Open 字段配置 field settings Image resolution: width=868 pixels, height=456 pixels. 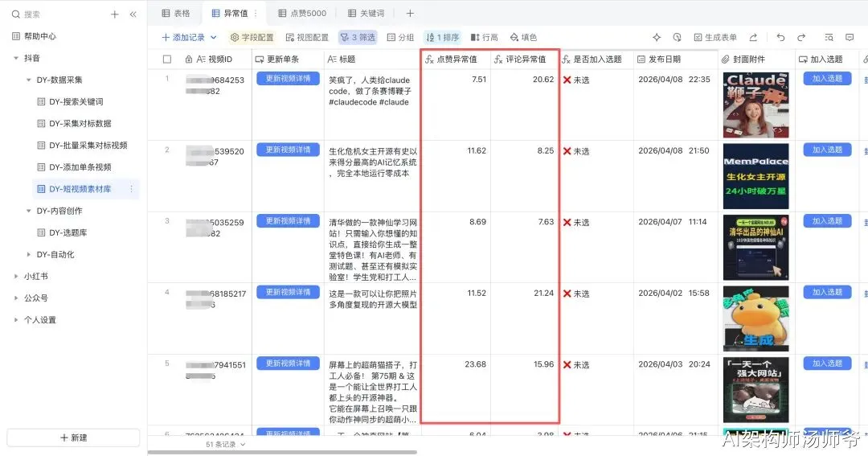point(252,37)
